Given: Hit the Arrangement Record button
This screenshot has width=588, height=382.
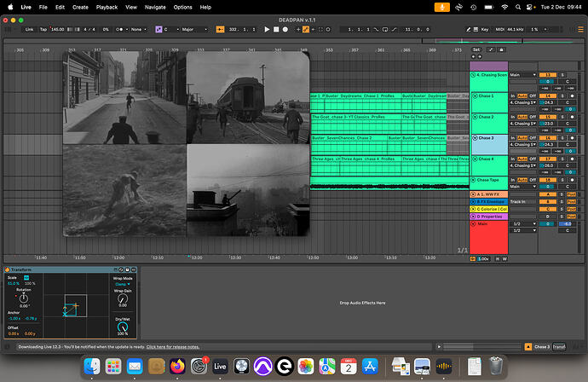Looking at the screenshot, I should (x=287, y=29).
